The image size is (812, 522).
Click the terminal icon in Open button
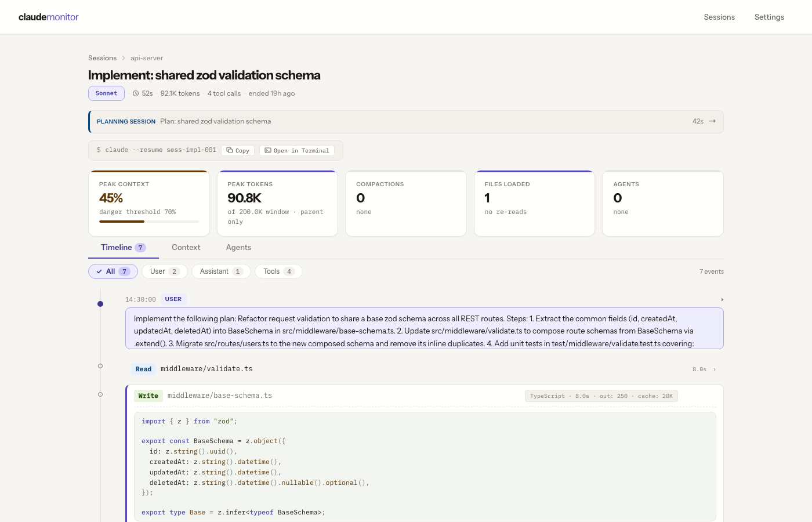268,150
